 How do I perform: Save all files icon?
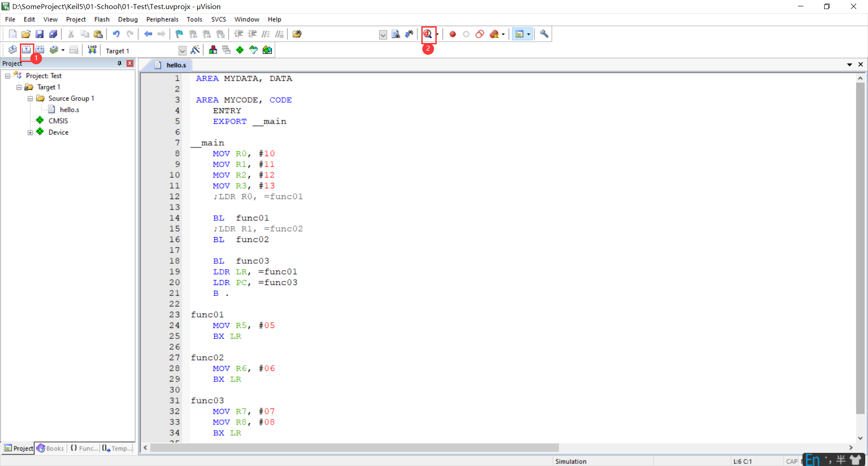pyautogui.click(x=53, y=34)
